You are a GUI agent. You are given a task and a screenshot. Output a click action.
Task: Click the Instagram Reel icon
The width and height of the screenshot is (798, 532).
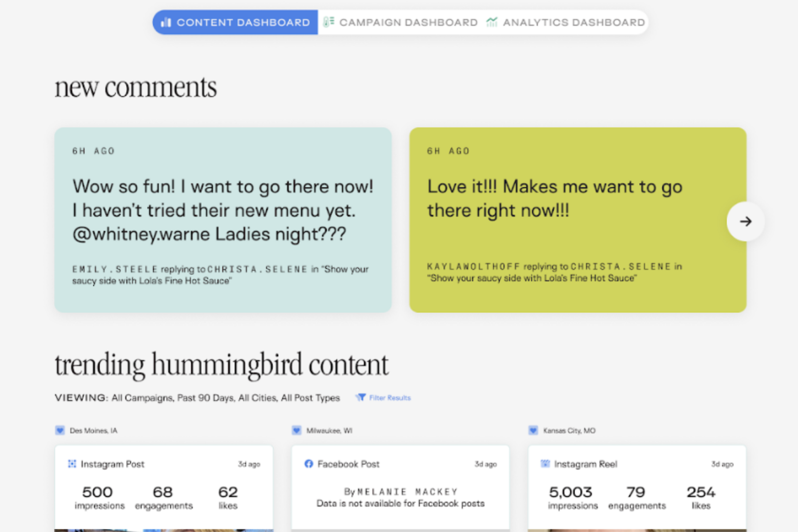(x=545, y=464)
